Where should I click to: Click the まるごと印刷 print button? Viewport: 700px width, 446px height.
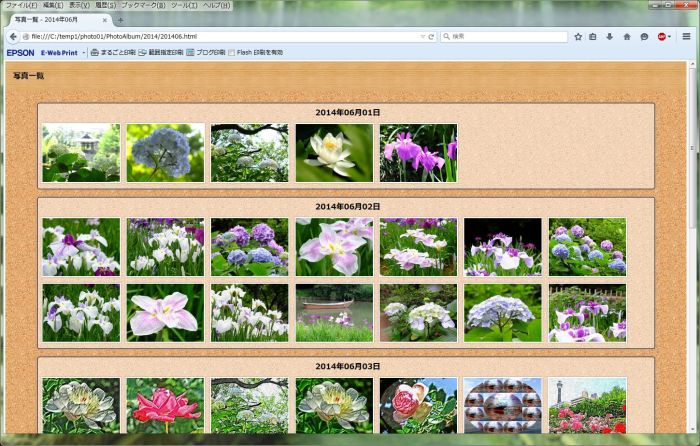pyautogui.click(x=112, y=52)
